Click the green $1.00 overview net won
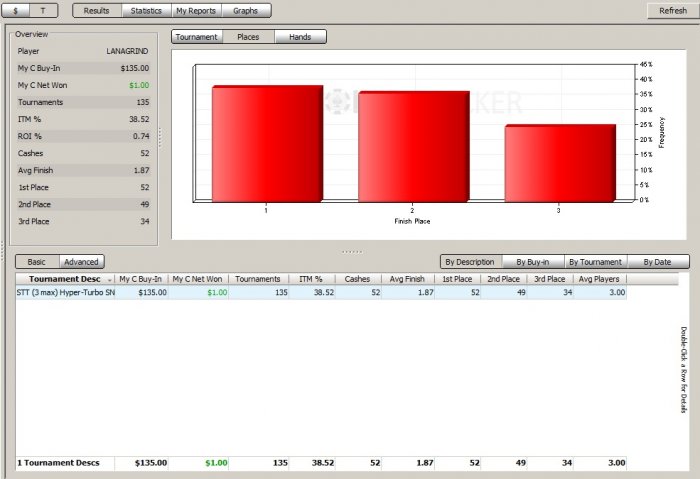700x479 pixels. (139, 85)
